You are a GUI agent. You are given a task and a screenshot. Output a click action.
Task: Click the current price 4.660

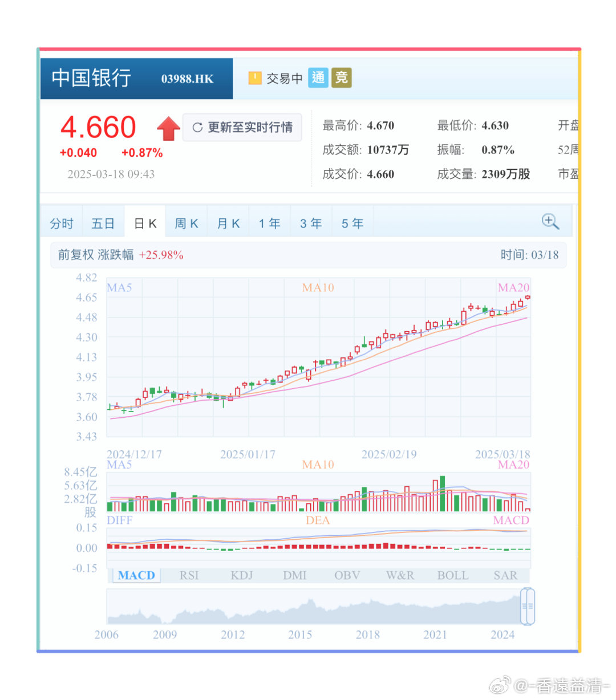pos(98,127)
